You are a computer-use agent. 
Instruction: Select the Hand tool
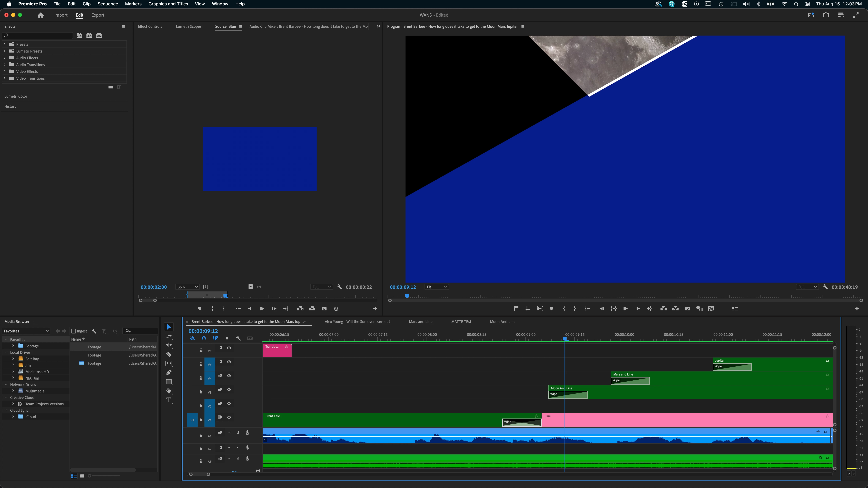(169, 391)
